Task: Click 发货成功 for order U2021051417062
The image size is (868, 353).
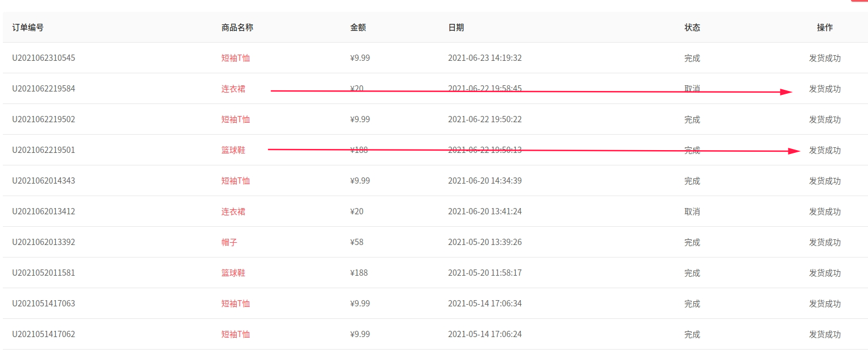Action: [x=825, y=334]
